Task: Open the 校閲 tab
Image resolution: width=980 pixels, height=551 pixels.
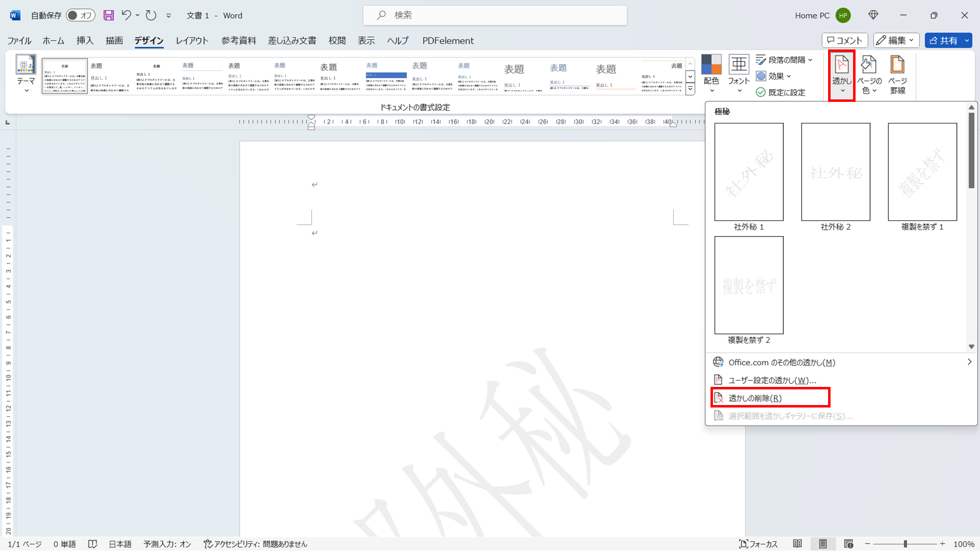Action: [337, 41]
